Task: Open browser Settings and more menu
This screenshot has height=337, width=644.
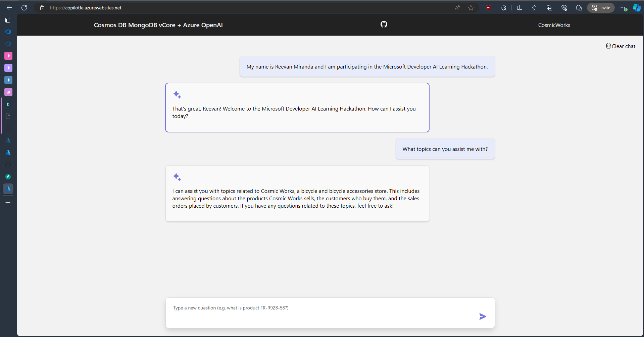Action: (x=623, y=8)
